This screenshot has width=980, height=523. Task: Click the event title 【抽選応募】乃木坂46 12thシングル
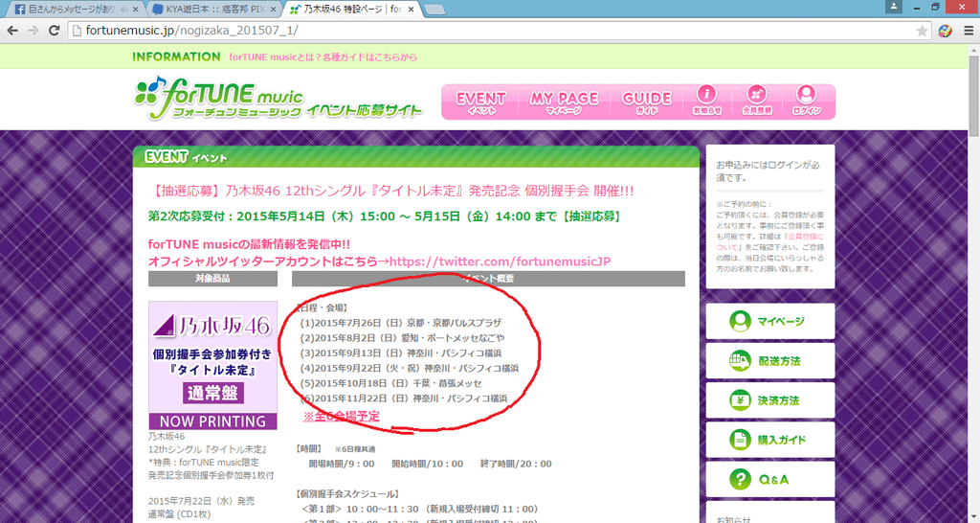(391, 191)
